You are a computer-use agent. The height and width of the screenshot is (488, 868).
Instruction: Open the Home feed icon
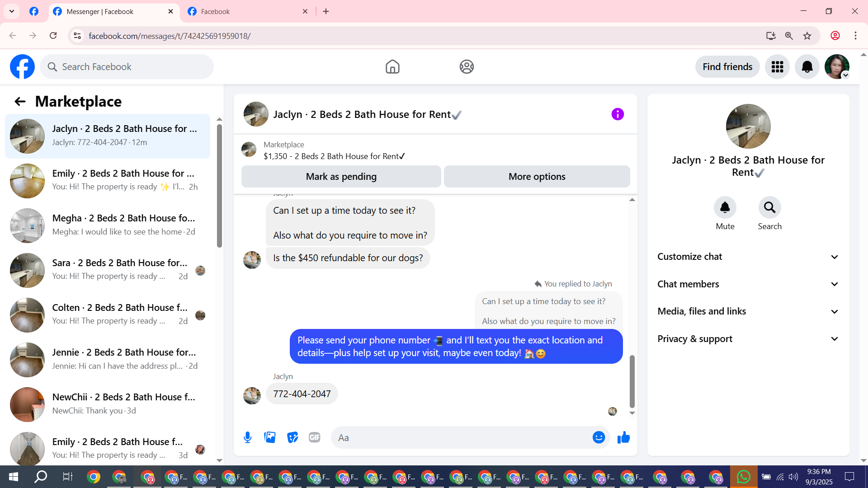[x=392, y=67]
